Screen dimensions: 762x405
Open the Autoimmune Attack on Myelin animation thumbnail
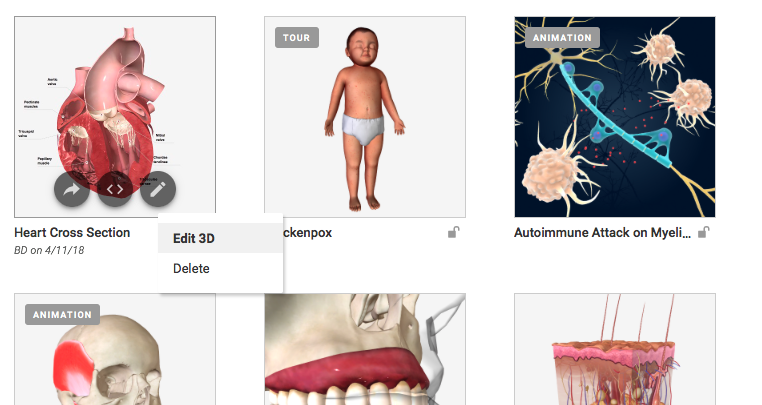click(615, 117)
